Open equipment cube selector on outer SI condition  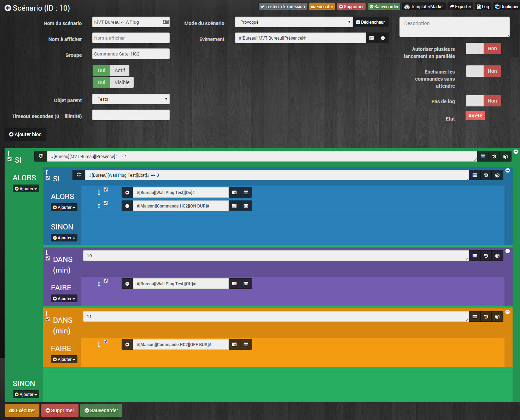(506, 156)
